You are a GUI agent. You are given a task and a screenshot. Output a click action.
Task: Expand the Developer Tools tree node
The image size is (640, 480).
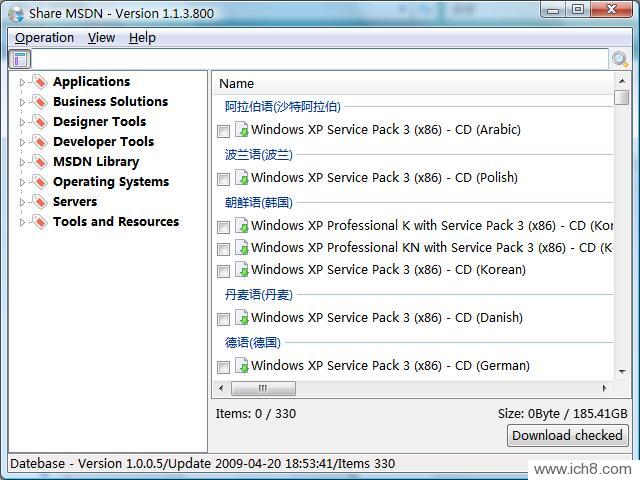coord(22,142)
